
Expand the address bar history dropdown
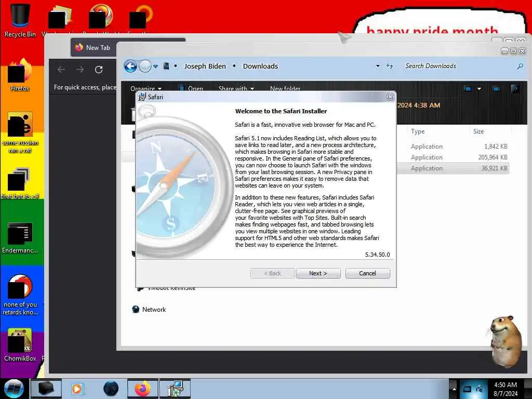(378, 66)
